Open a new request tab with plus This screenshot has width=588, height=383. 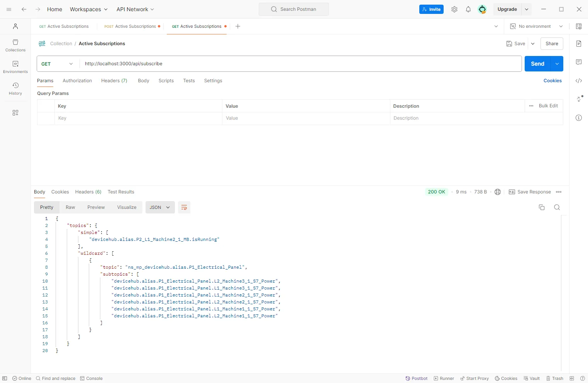pos(238,26)
